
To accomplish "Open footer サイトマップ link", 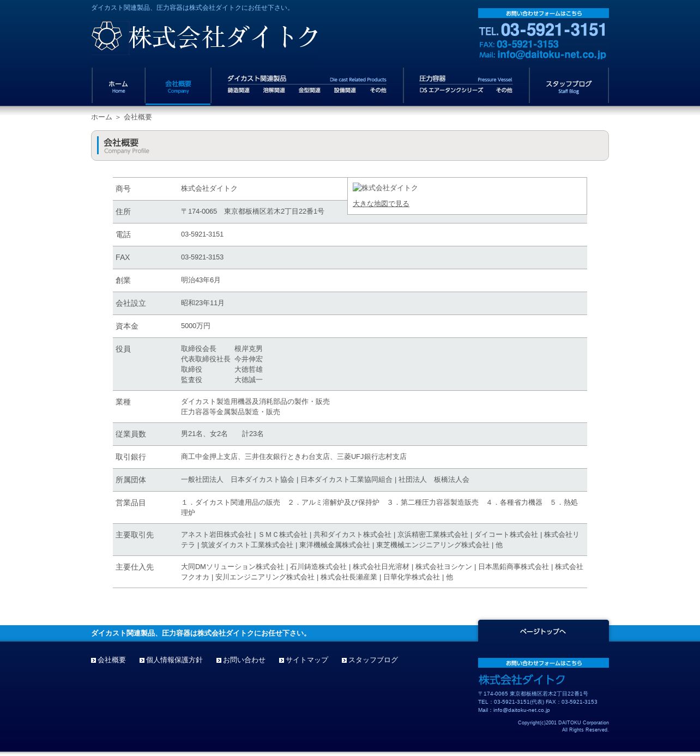I will [307, 660].
